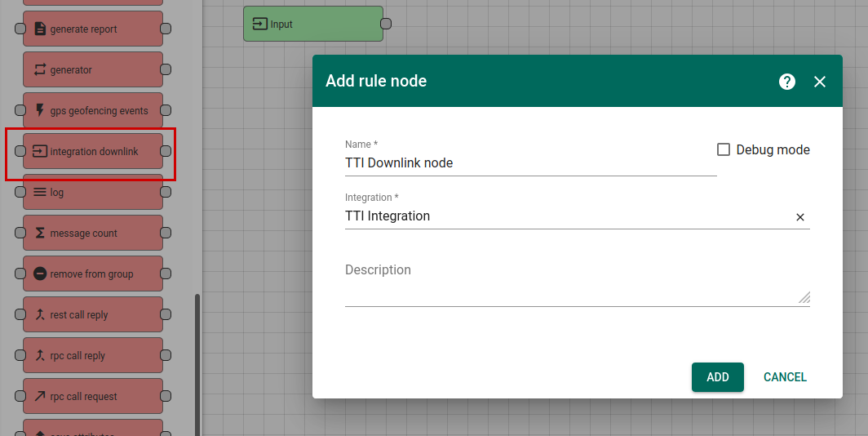
Task: Open help for Add rule node dialog
Action: point(787,82)
